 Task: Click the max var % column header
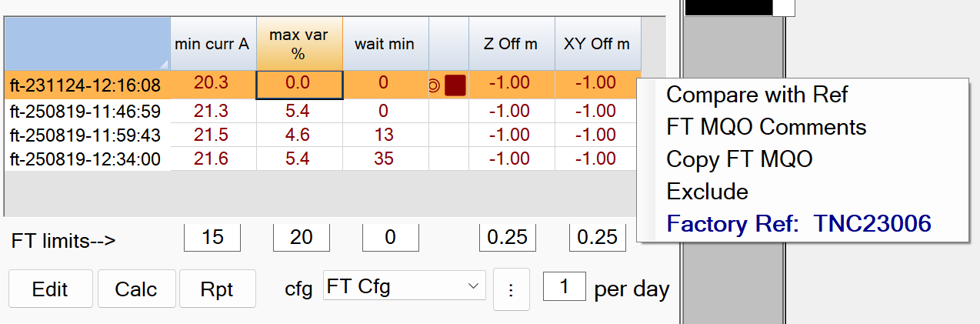click(x=300, y=44)
